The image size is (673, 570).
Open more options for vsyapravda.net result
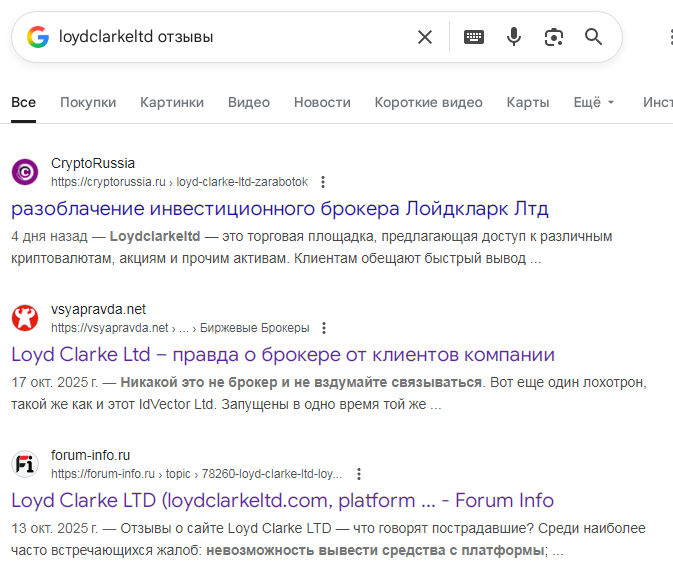[x=324, y=328]
